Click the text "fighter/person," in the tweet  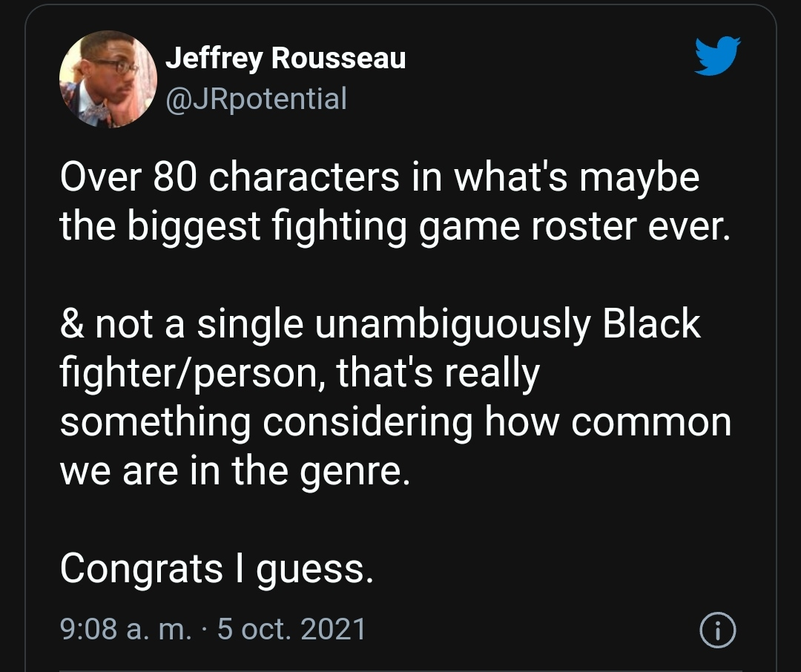[192, 374]
